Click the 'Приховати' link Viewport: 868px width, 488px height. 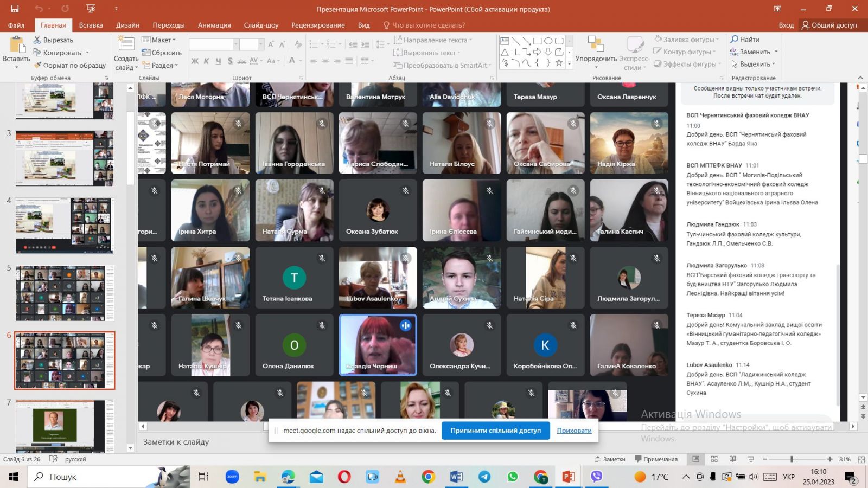(x=574, y=431)
